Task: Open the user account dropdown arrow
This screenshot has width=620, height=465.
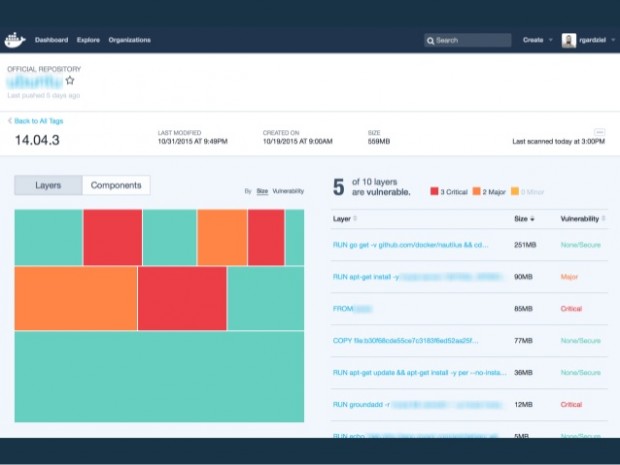Action: tap(613, 40)
